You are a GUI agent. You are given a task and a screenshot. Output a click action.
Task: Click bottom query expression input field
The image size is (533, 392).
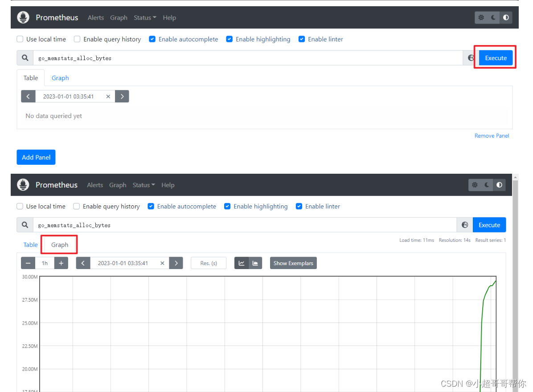click(245, 225)
